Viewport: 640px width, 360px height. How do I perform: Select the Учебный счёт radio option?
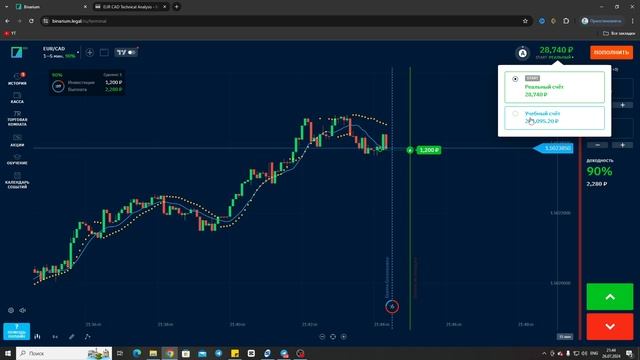click(x=515, y=113)
